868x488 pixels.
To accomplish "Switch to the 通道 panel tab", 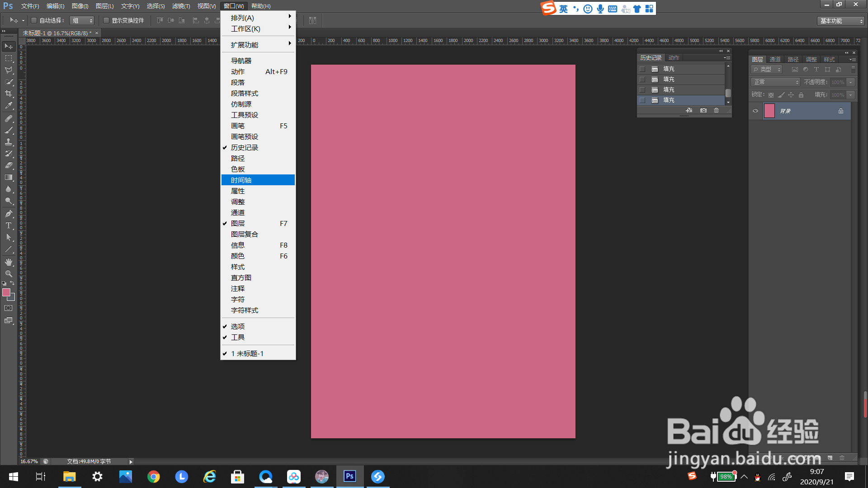I will click(775, 59).
